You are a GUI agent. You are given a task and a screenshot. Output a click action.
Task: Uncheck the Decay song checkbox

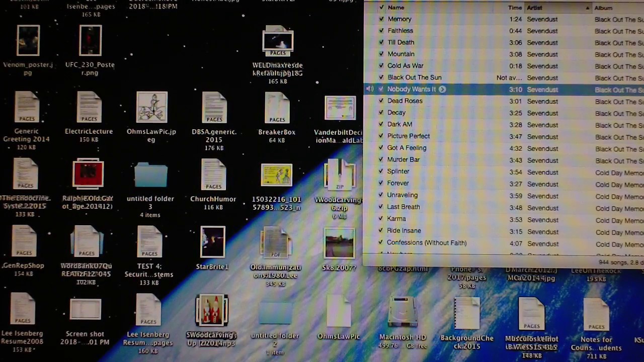381,113
